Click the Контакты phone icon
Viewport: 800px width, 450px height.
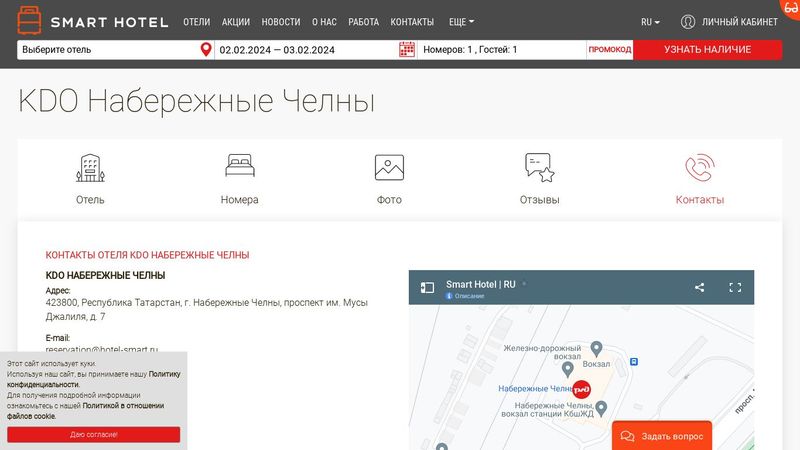[699, 167]
